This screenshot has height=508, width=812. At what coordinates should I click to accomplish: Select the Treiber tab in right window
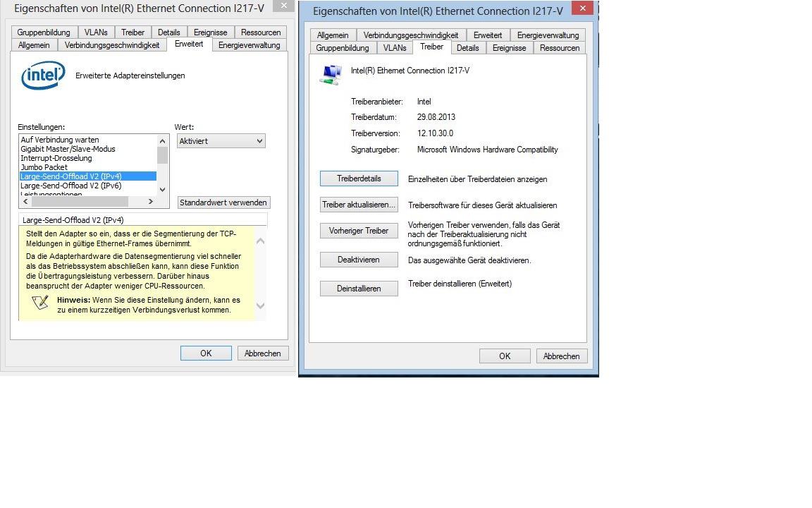431,47
